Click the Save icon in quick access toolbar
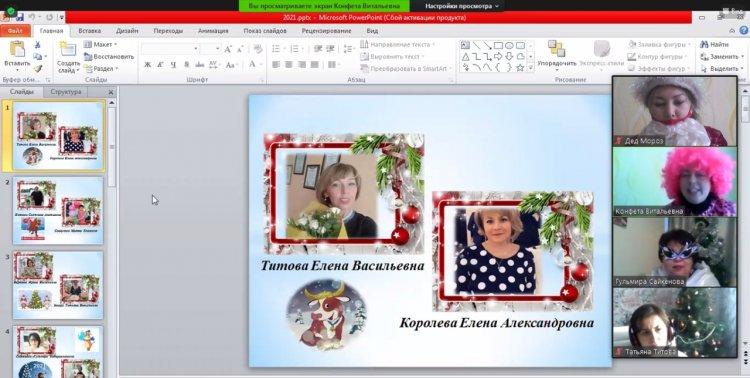The height and width of the screenshot is (378, 750). pyautogui.click(x=20, y=17)
